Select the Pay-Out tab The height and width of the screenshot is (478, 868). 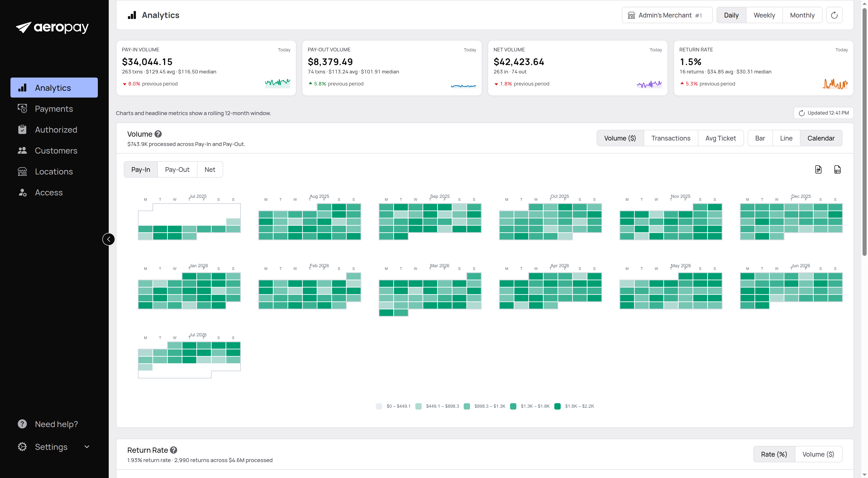[x=177, y=169]
